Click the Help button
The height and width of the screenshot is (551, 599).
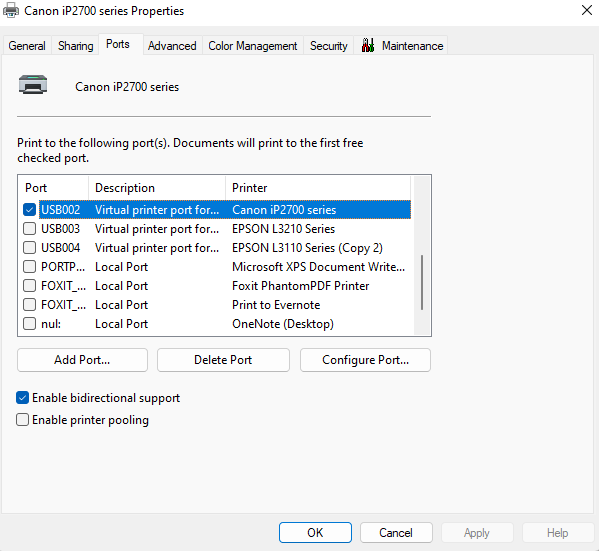tap(558, 532)
